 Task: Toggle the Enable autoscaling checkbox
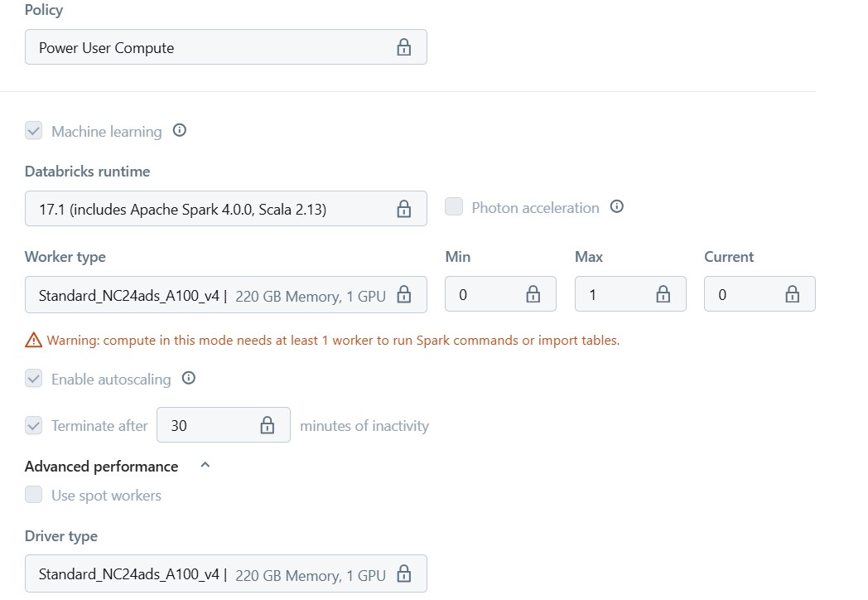click(34, 379)
